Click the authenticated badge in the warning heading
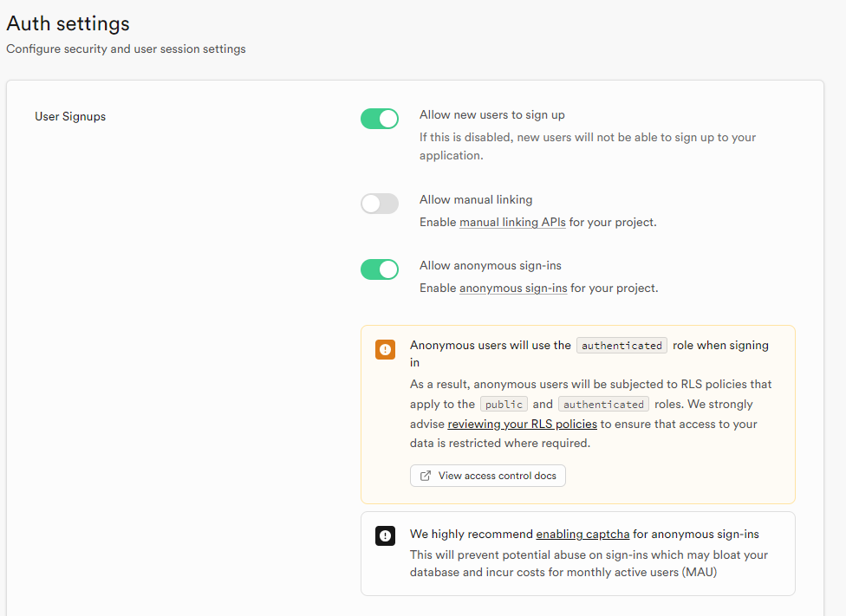Viewport: 846px width, 616px height. pos(621,346)
